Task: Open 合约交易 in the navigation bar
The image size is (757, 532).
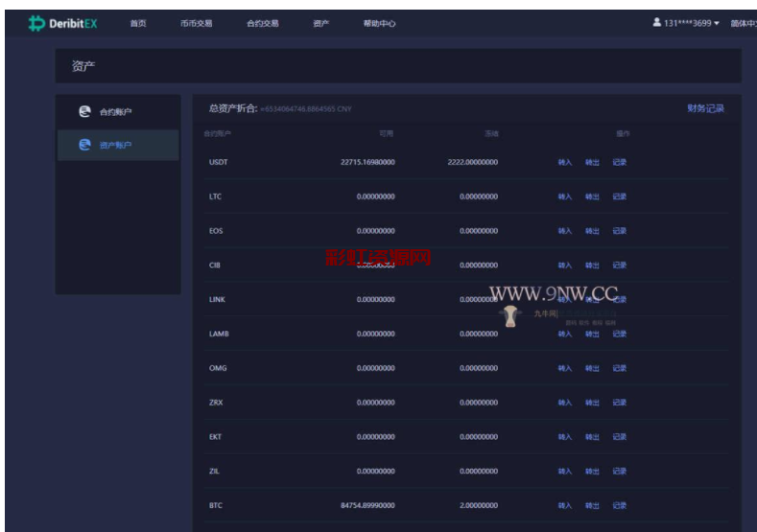Action: pos(262,23)
